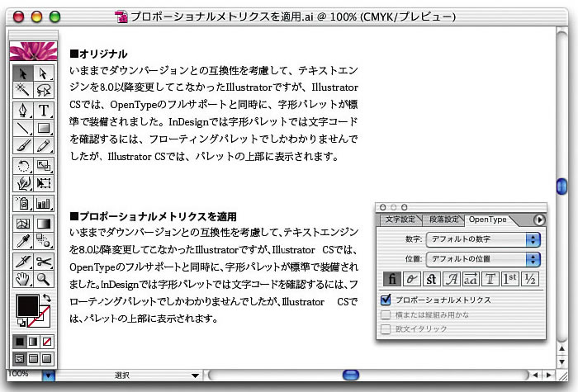
Task: Toggle Swash button in OpenType panel
Action: 451,279
